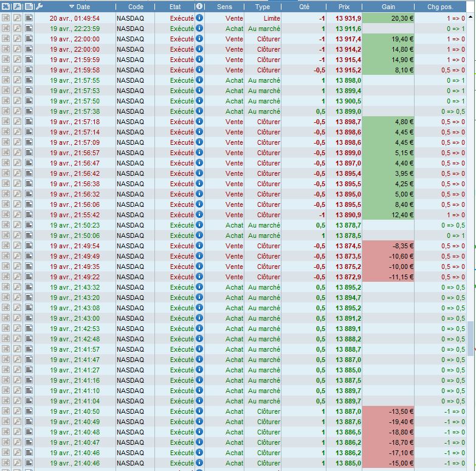476x471 pixels.
Task: Click info icon for 19 avr., 21:49:54 order
Action: (x=199, y=245)
